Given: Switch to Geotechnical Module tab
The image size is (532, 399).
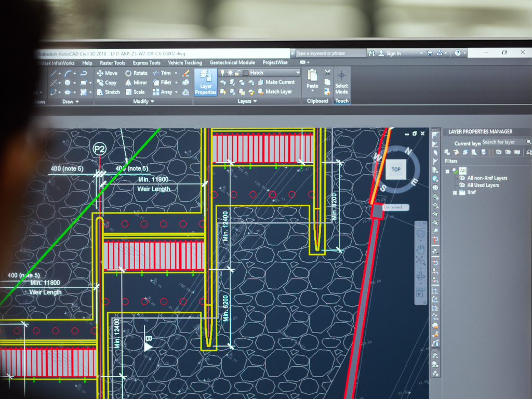Looking at the screenshot, I should tap(232, 63).
